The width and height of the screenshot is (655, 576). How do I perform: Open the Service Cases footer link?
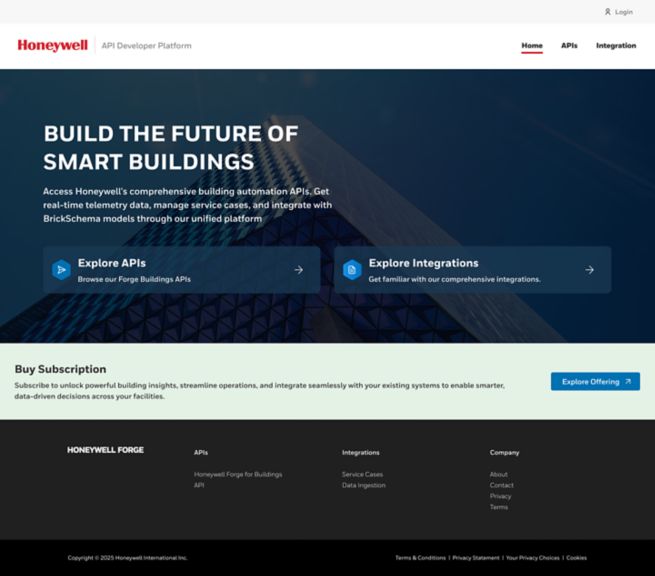pyautogui.click(x=362, y=474)
